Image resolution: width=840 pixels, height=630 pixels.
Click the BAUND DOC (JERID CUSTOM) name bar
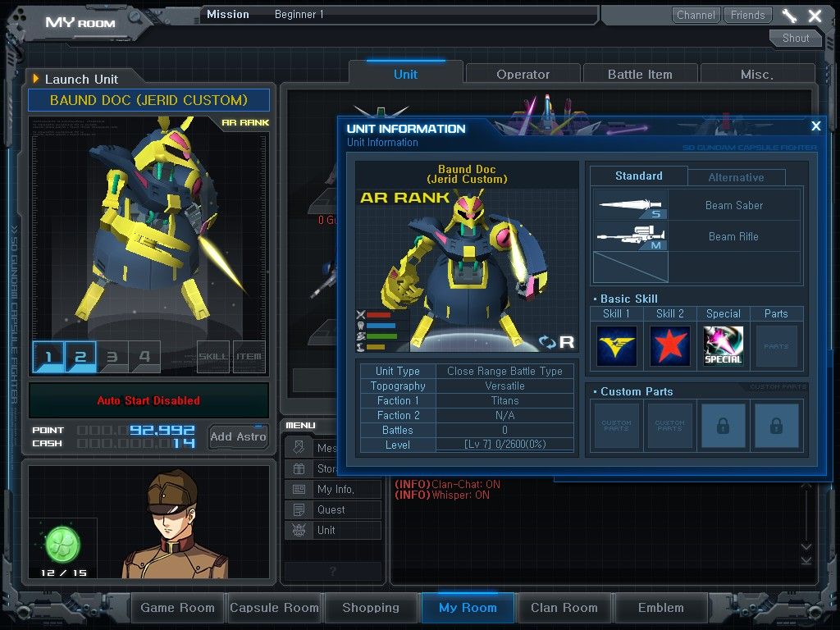(148, 100)
